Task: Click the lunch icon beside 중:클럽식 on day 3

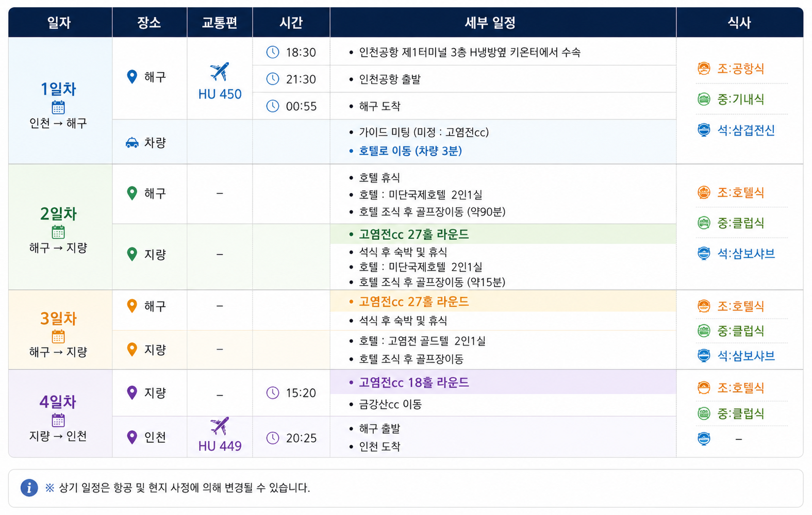Action: (x=704, y=330)
